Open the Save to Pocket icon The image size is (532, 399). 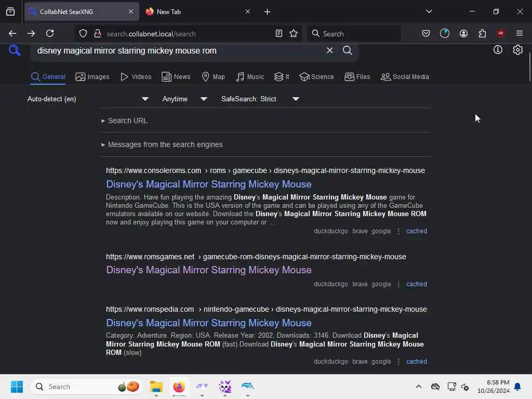pyautogui.click(x=426, y=33)
